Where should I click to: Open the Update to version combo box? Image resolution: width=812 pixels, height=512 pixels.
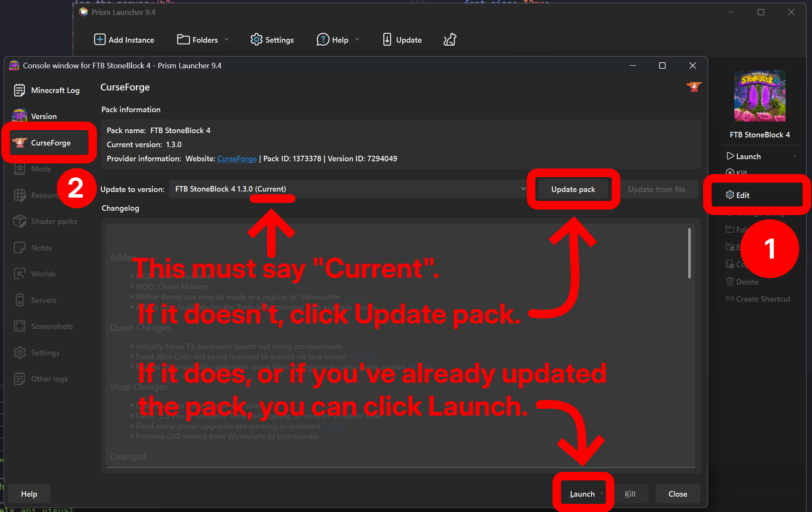tap(349, 189)
